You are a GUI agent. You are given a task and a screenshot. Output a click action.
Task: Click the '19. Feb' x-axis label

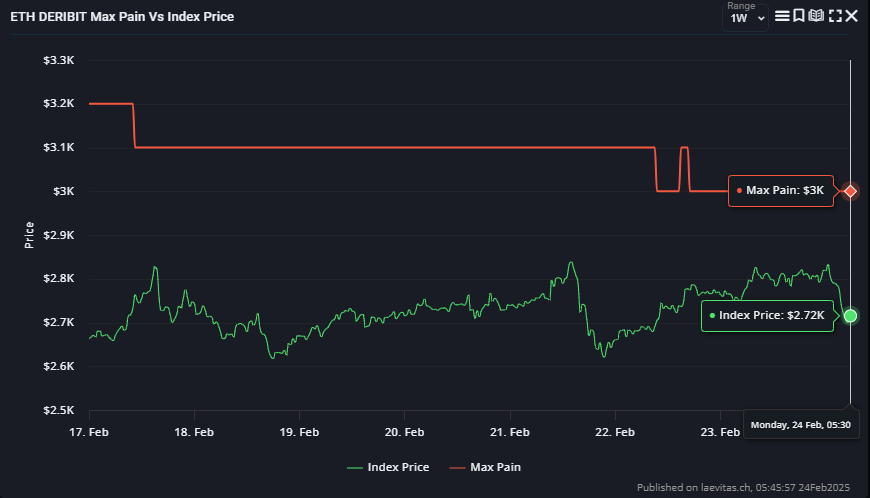point(299,433)
